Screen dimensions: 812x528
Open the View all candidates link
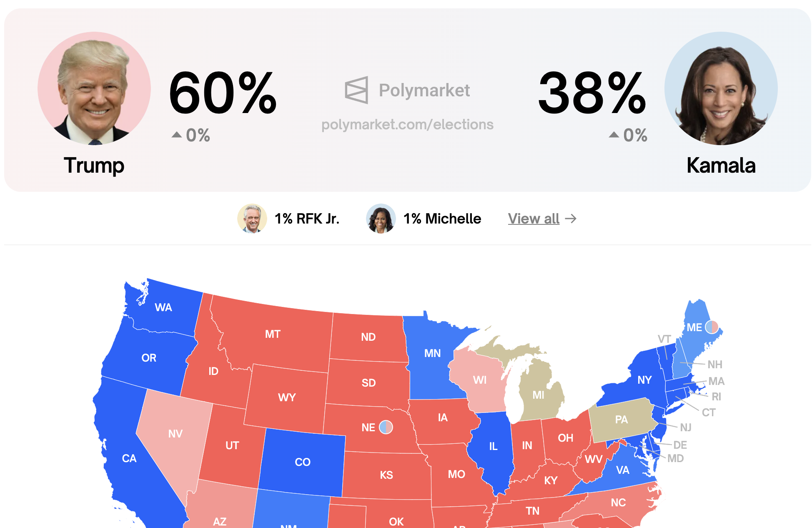tap(534, 219)
